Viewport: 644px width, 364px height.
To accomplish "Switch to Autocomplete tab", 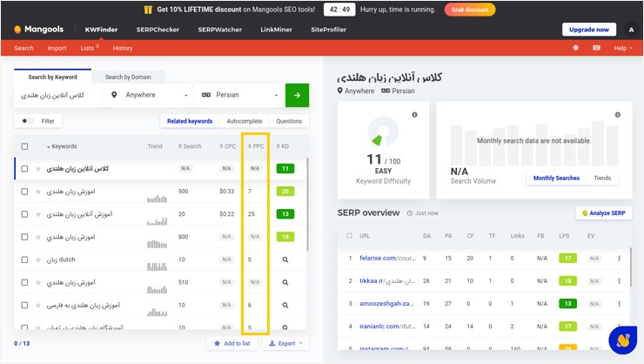I will point(245,121).
